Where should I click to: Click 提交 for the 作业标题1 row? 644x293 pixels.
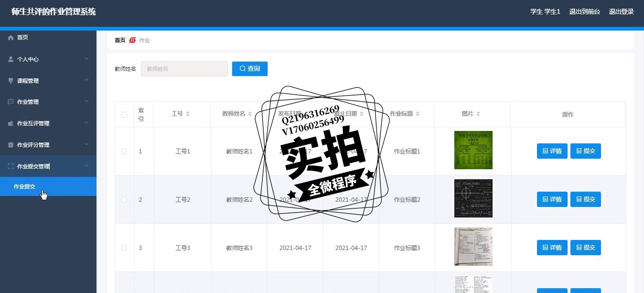[586, 151]
